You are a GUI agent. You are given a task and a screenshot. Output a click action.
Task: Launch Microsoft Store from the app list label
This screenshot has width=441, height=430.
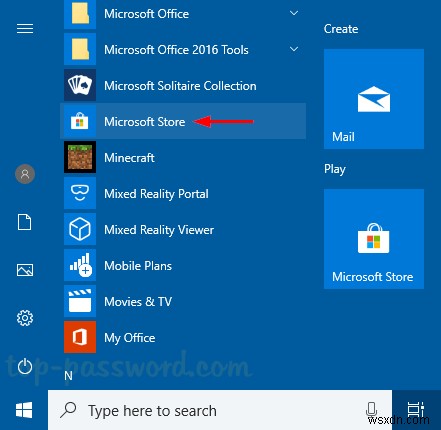(x=145, y=122)
